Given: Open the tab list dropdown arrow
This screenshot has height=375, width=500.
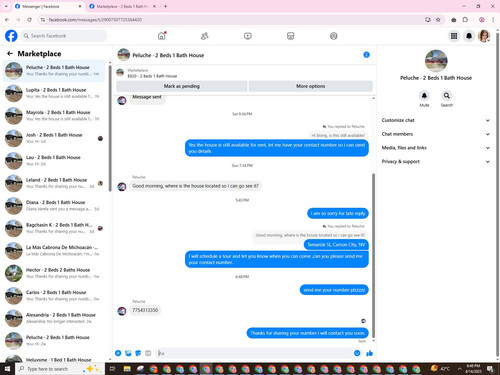Looking at the screenshot, I should [6, 6].
